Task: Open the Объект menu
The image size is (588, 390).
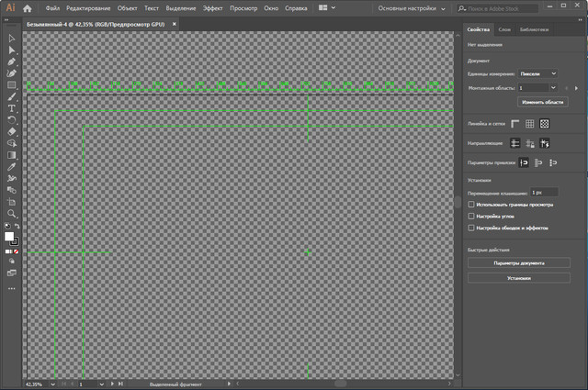Action: (x=127, y=8)
